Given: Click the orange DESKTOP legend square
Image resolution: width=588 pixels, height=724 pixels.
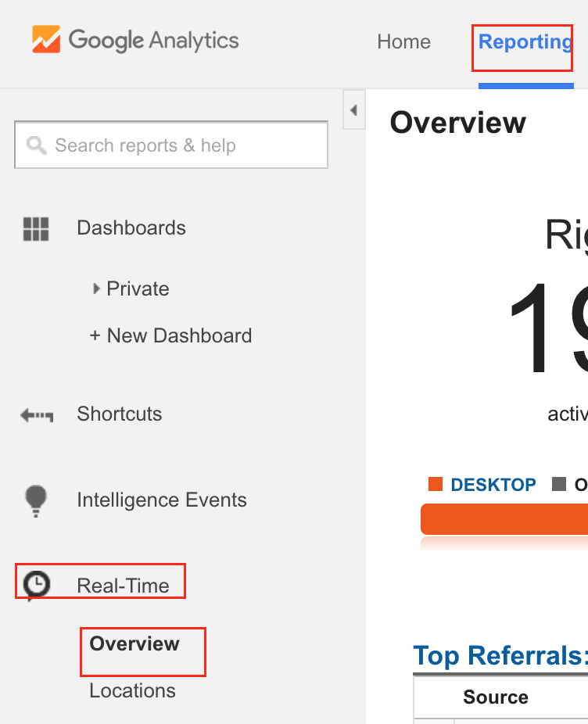Looking at the screenshot, I should 436,484.
